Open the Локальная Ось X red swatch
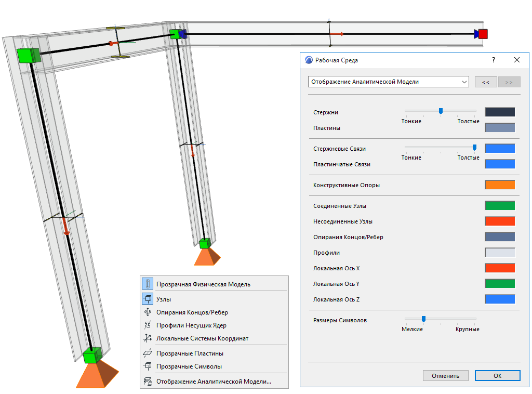 (x=500, y=268)
